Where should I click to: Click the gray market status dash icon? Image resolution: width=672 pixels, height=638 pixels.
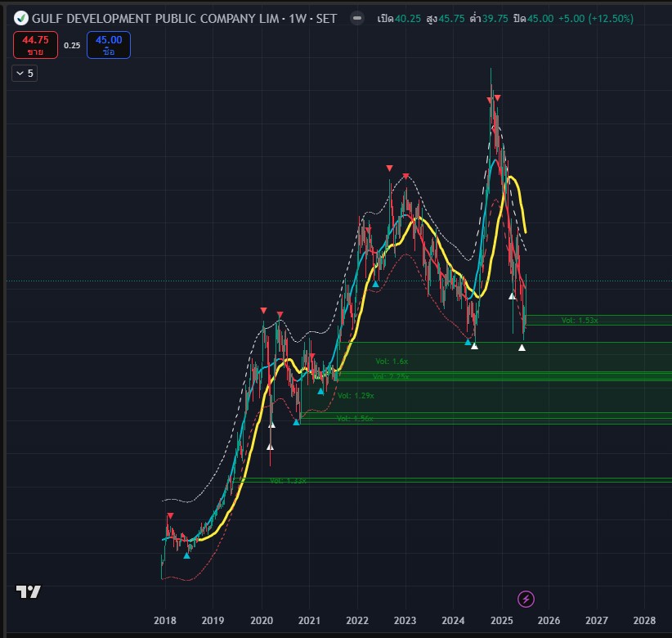click(x=357, y=19)
